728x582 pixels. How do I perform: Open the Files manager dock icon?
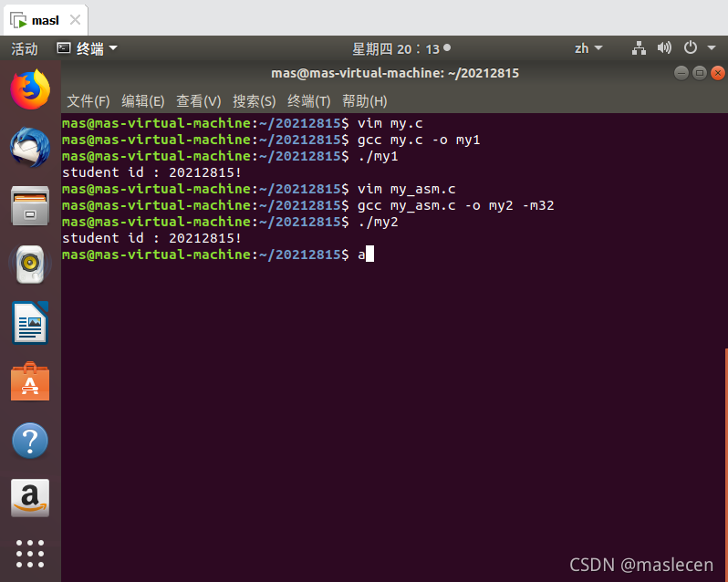tap(30, 205)
